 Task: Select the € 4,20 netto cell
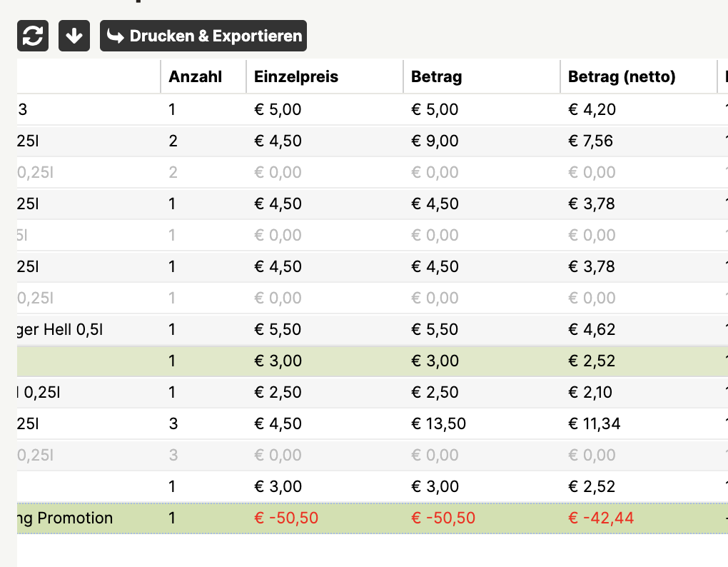592,109
